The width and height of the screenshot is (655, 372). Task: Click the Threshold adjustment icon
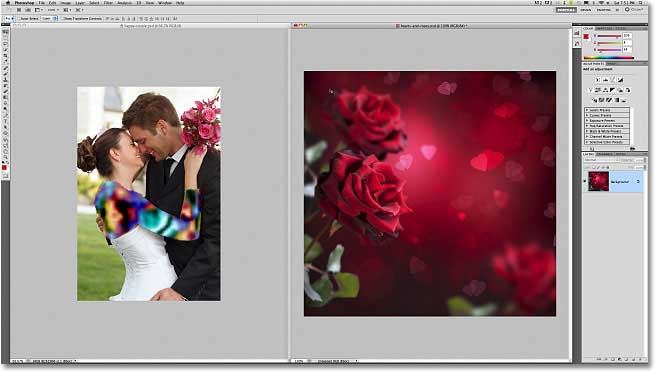pyautogui.click(x=609, y=100)
